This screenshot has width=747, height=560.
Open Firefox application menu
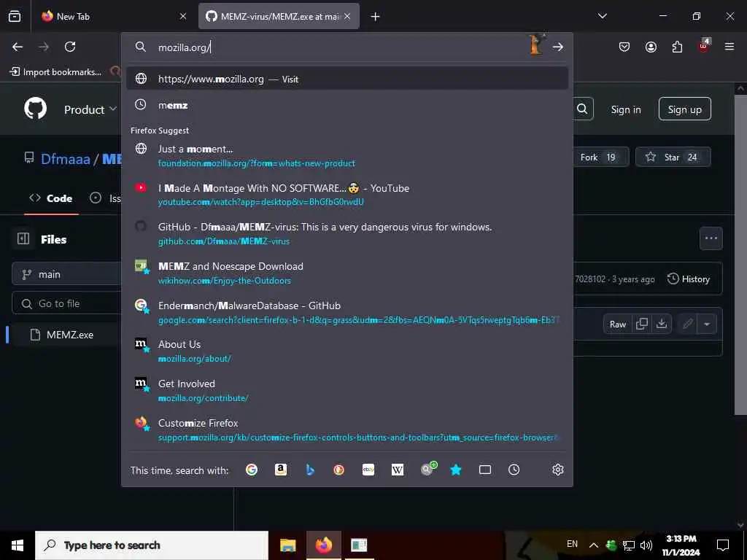(x=729, y=47)
